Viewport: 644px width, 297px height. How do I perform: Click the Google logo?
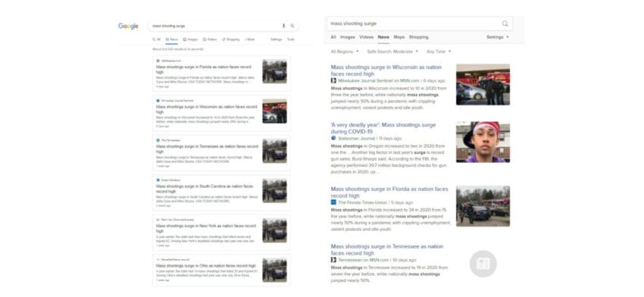point(128,27)
